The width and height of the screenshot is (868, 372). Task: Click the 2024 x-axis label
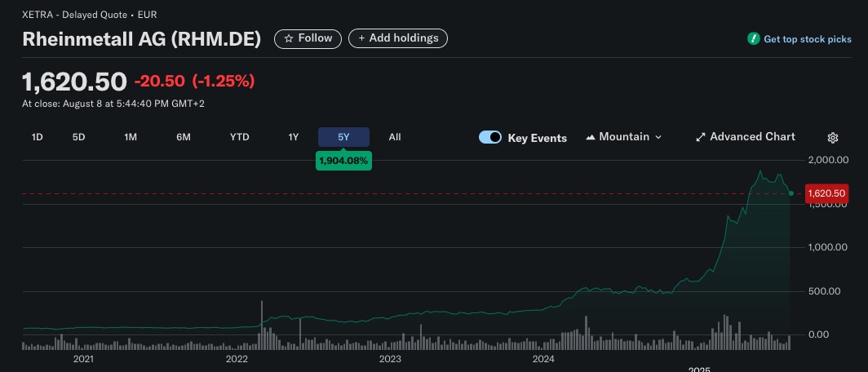tap(543, 359)
